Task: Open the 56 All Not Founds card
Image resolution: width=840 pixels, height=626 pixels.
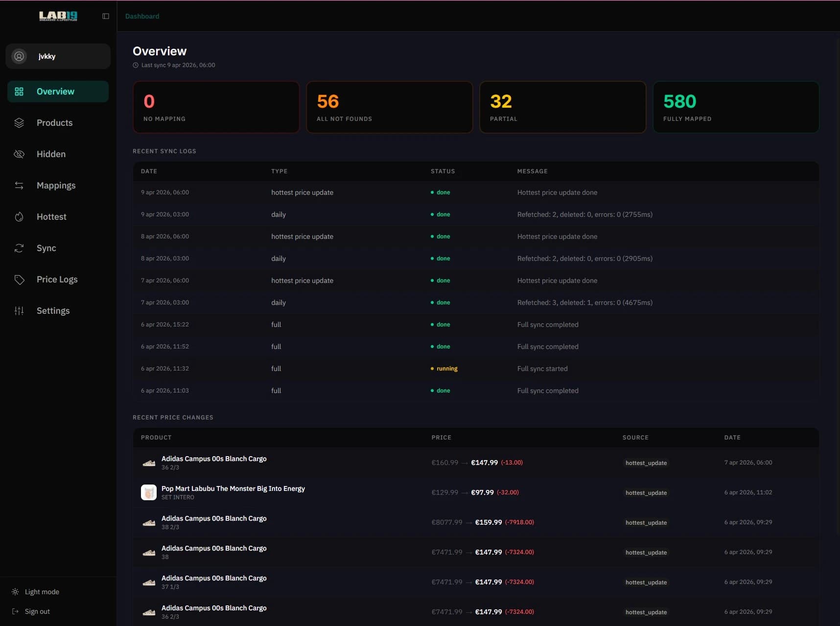Action: (x=389, y=107)
